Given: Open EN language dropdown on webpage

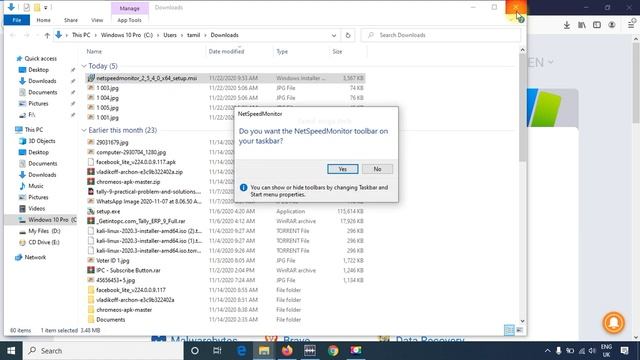Looking at the screenshot, I should pyautogui.click(x=541, y=62).
